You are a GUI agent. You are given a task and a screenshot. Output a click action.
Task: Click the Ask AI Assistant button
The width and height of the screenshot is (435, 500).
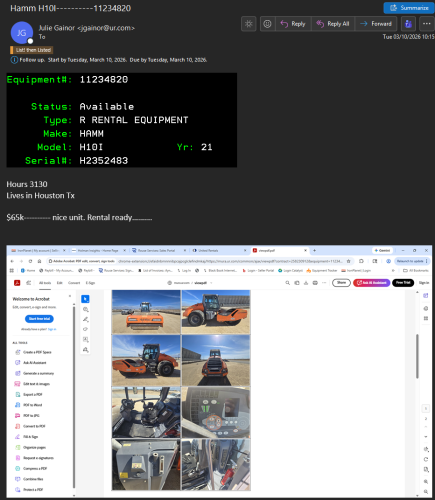point(371,283)
